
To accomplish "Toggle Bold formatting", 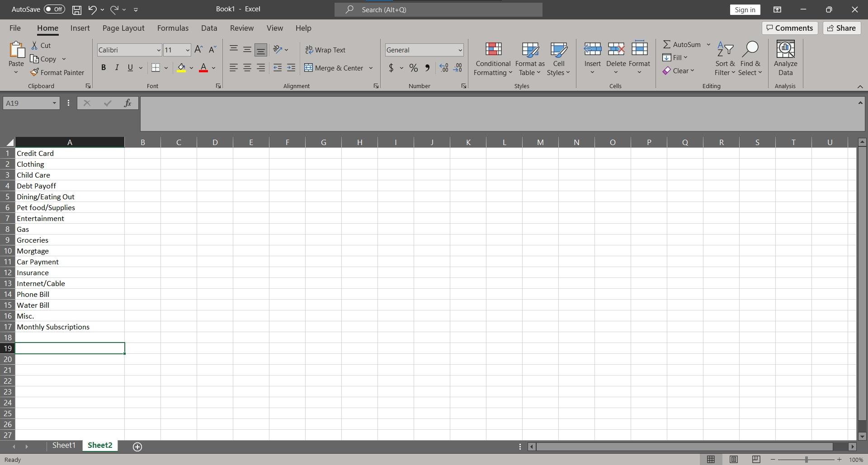I will [104, 68].
